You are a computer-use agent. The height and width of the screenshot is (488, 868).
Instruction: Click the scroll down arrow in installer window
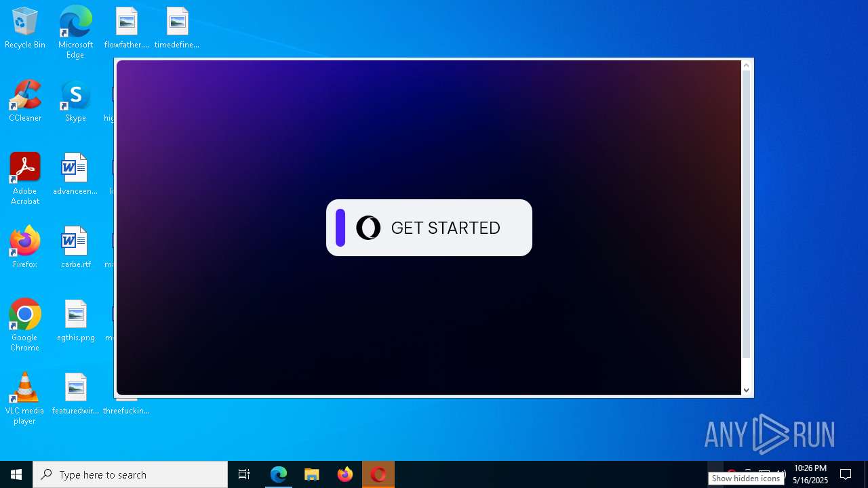pyautogui.click(x=746, y=390)
